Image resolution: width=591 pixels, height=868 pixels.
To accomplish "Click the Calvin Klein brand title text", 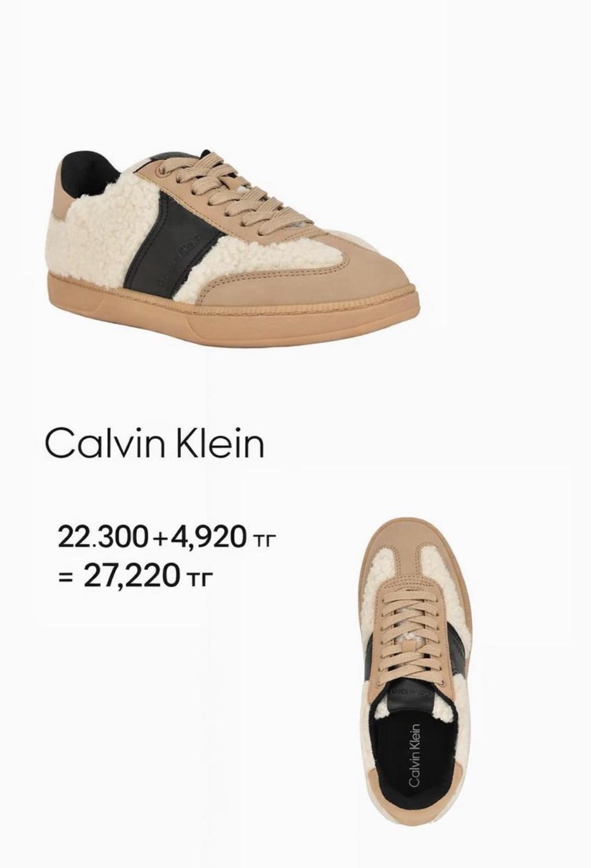I will pos(154,442).
